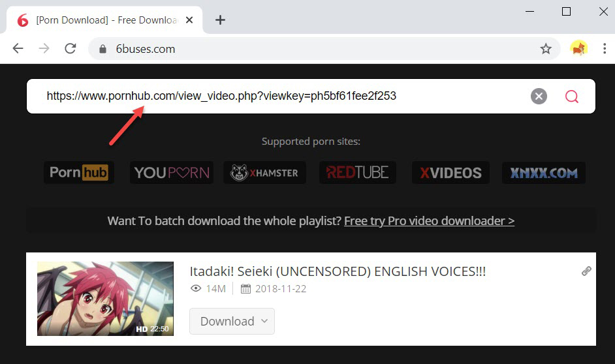Choose the RedTube supported site logo

(357, 172)
